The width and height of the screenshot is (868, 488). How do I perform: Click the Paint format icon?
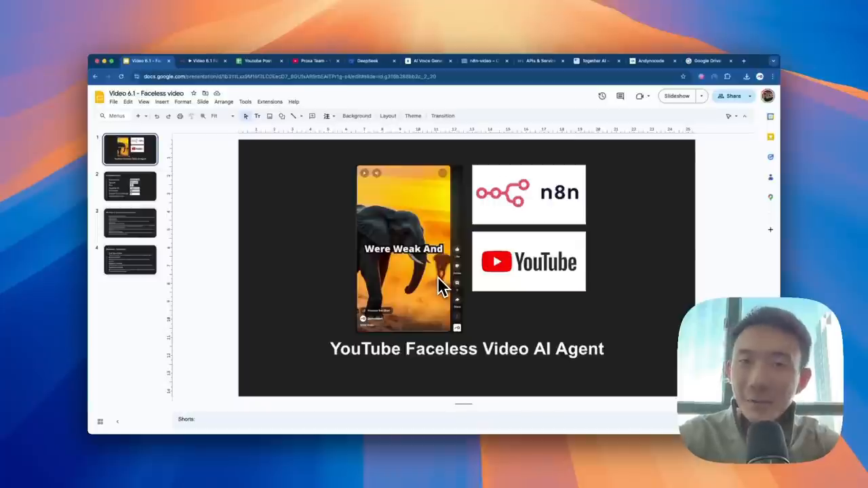tap(191, 116)
